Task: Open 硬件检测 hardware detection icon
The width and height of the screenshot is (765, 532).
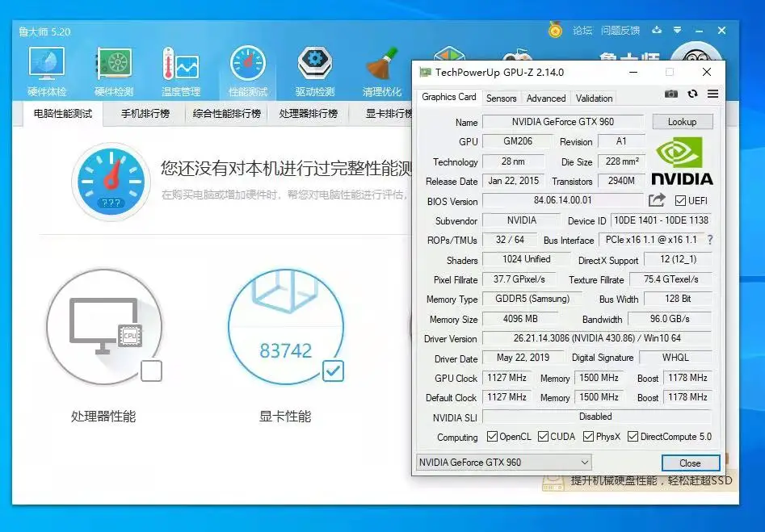Action: [x=114, y=72]
